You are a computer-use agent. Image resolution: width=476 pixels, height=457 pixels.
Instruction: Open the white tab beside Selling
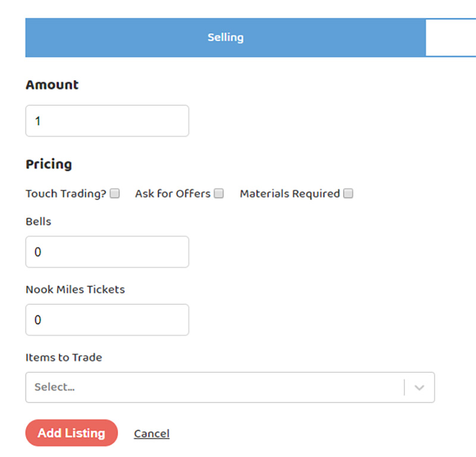pos(450,37)
